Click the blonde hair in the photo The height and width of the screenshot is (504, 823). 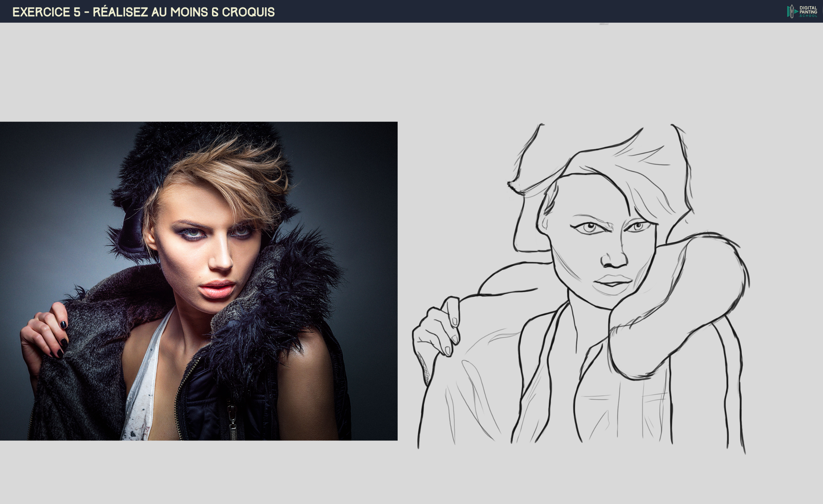[227, 170]
